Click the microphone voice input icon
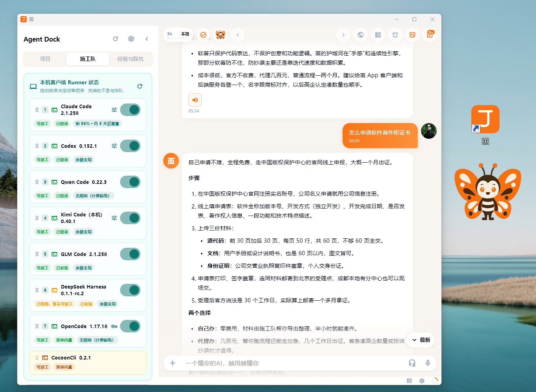536x392 pixels. 428,363
